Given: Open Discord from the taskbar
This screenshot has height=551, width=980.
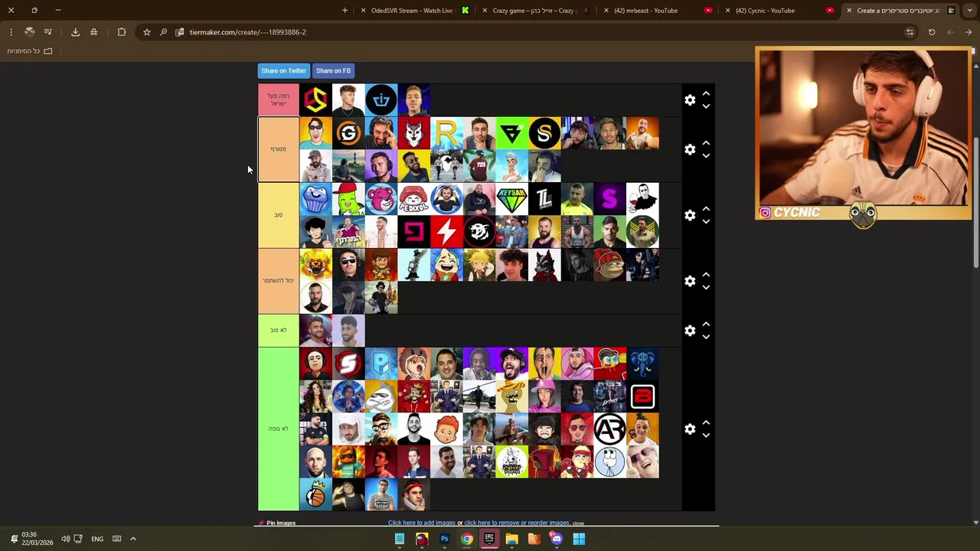Looking at the screenshot, I should 557,539.
